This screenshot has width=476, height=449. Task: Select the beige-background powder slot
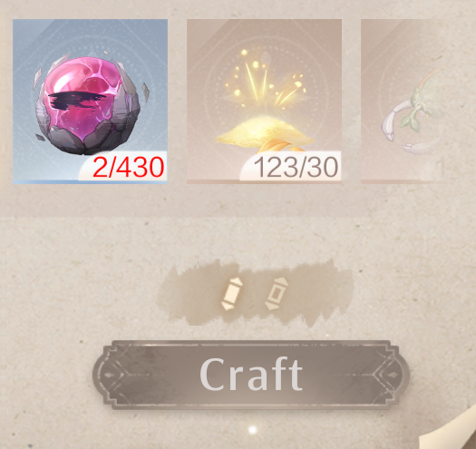point(264,102)
